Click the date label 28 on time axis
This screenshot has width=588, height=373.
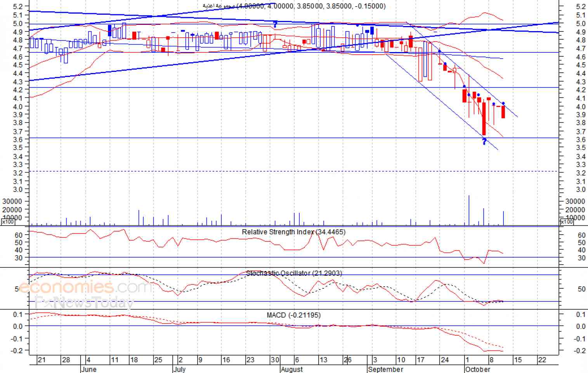(66, 360)
